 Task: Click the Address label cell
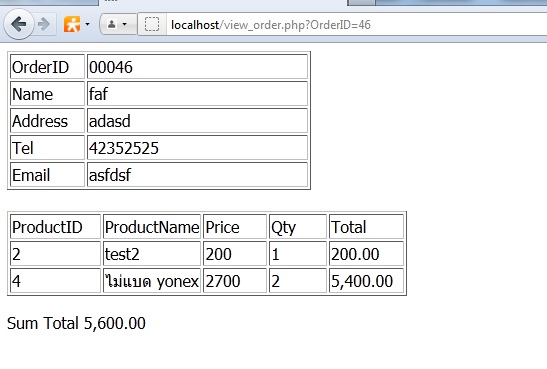click(47, 121)
